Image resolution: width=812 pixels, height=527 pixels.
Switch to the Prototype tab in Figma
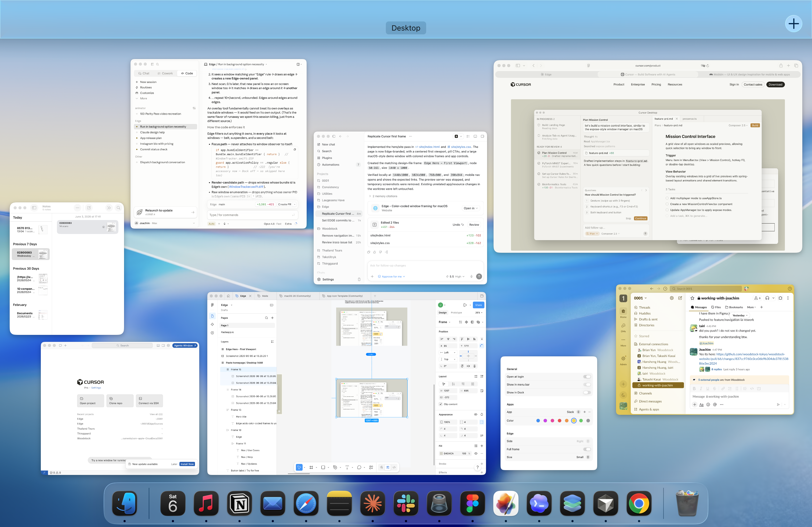tap(456, 313)
